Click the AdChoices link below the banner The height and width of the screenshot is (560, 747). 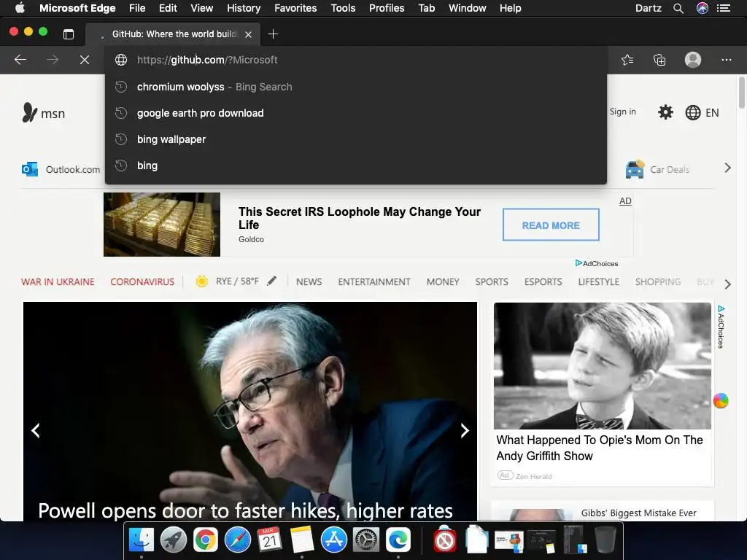(597, 263)
